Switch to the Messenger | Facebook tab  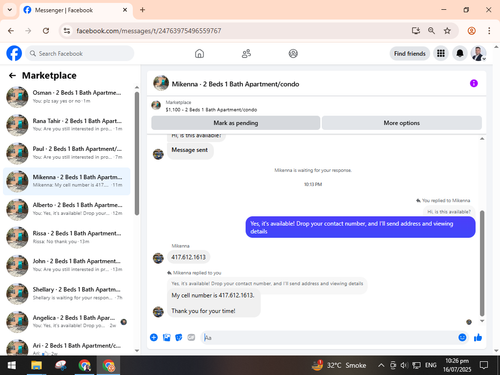pos(75,10)
